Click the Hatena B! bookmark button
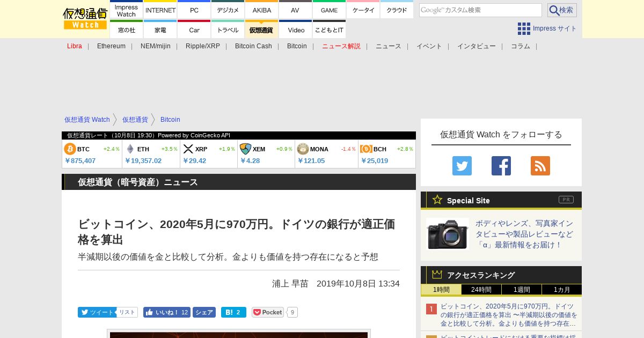Viewport: 644px width, 338px height. tap(233, 312)
